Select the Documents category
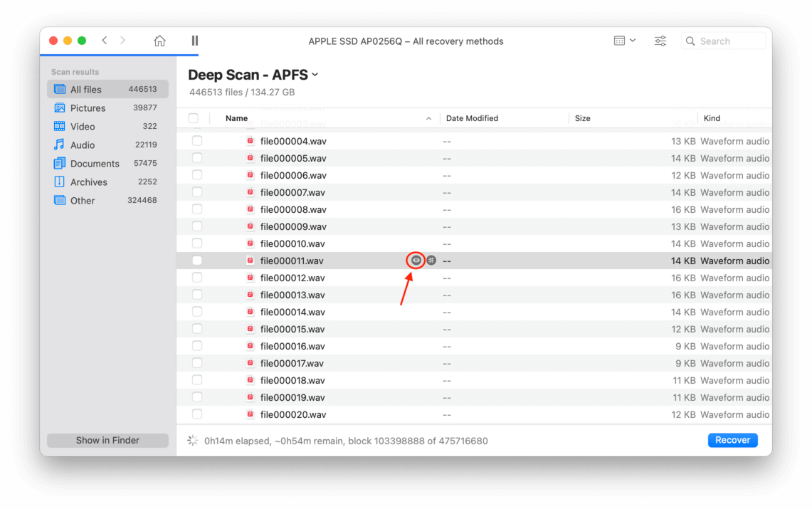The height and width of the screenshot is (509, 812). (107, 164)
